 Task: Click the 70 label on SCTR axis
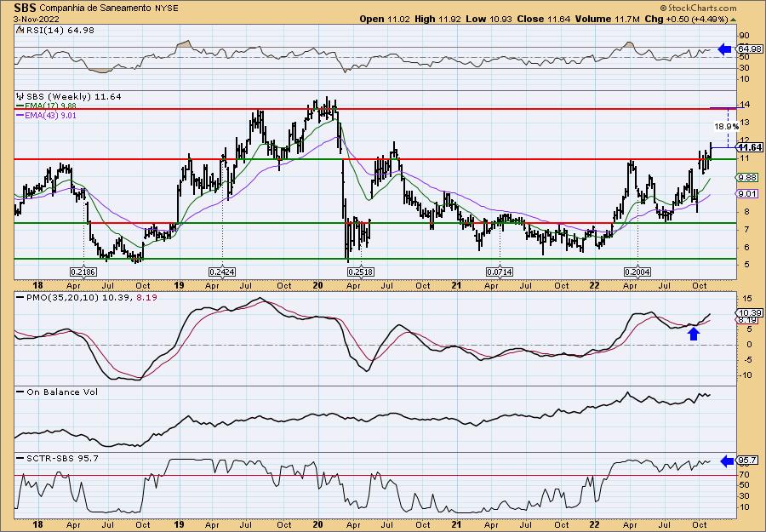click(745, 474)
